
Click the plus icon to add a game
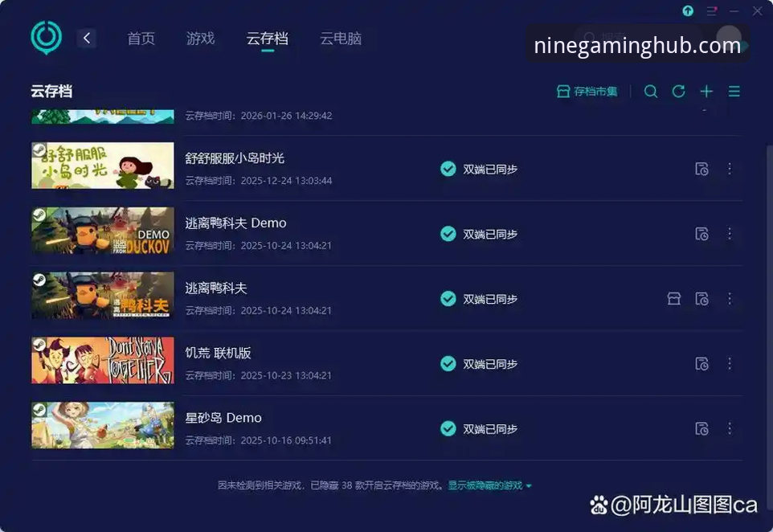coord(706,91)
